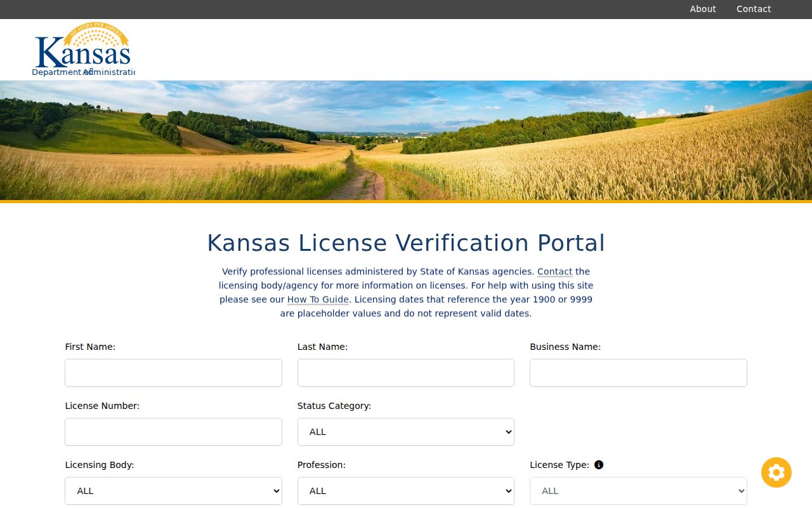Focus the Last Name field

tap(406, 373)
